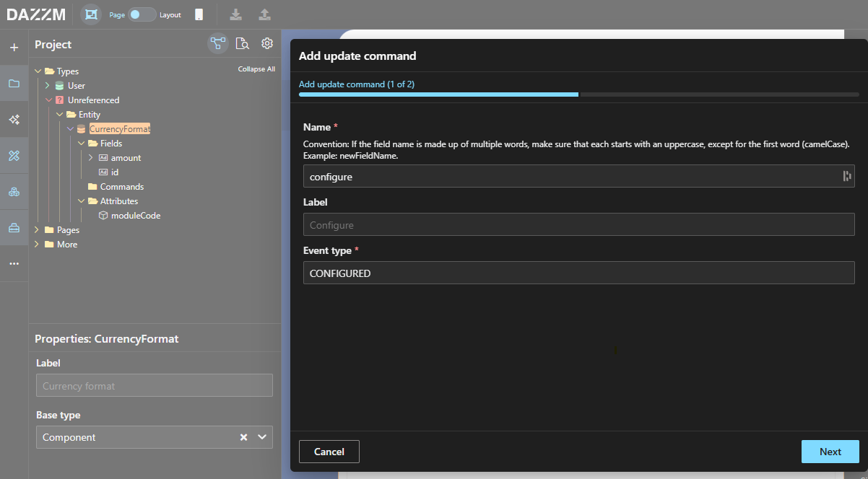
Task: Click the 'Page' label near the switch
Action: (x=117, y=14)
